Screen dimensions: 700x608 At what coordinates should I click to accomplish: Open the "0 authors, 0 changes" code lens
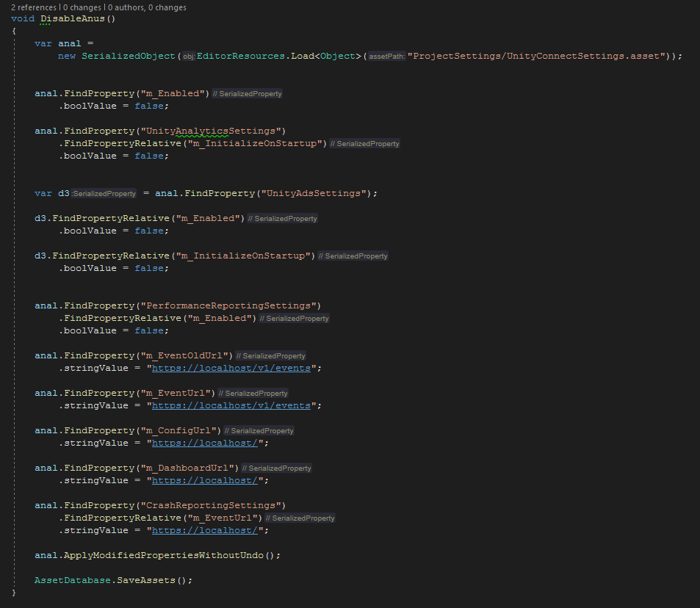point(148,7)
